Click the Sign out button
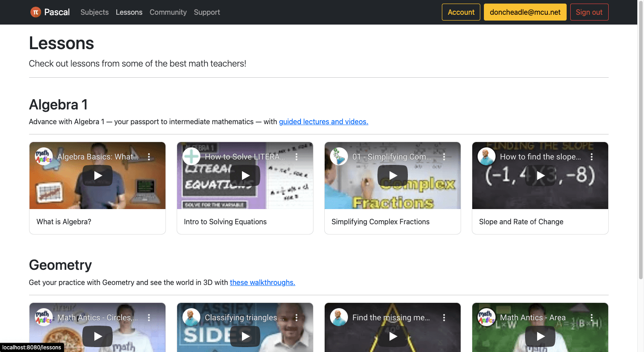The image size is (644, 352). pyautogui.click(x=589, y=12)
